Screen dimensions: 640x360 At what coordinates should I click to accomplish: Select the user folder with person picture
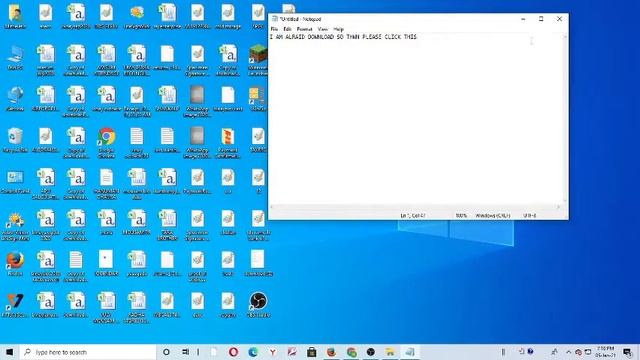[15, 16]
